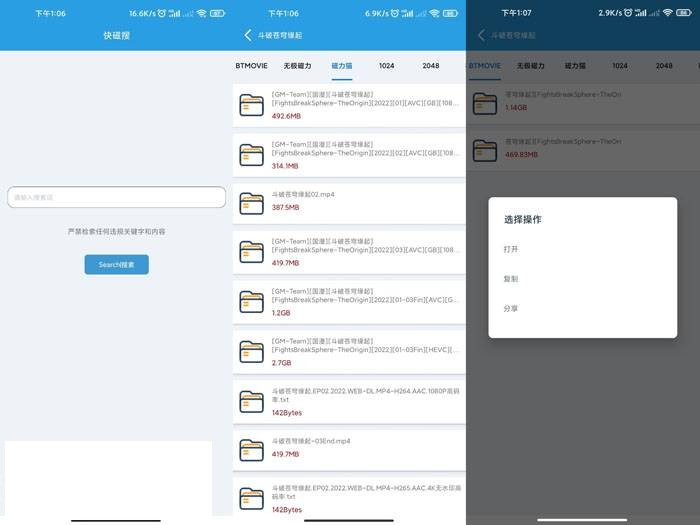Image resolution: width=700 pixels, height=525 pixels.
Task: Select the [02][AVC] GM-Team result title
Action: click(x=365, y=149)
